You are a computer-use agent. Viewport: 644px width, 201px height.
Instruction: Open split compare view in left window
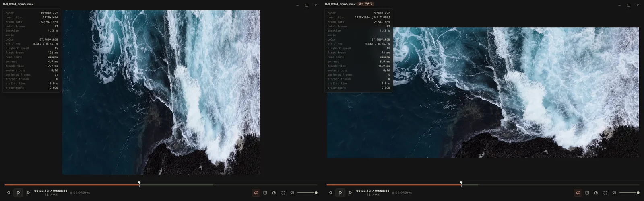[265, 193]
